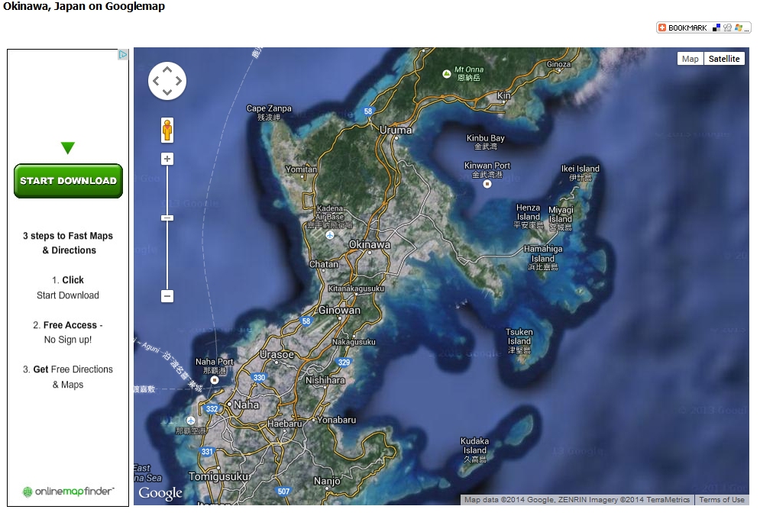The width and height of the screenshot is (773, 532).
Task: Click the zoom slider track below the handle
Action: pos(167,256)
